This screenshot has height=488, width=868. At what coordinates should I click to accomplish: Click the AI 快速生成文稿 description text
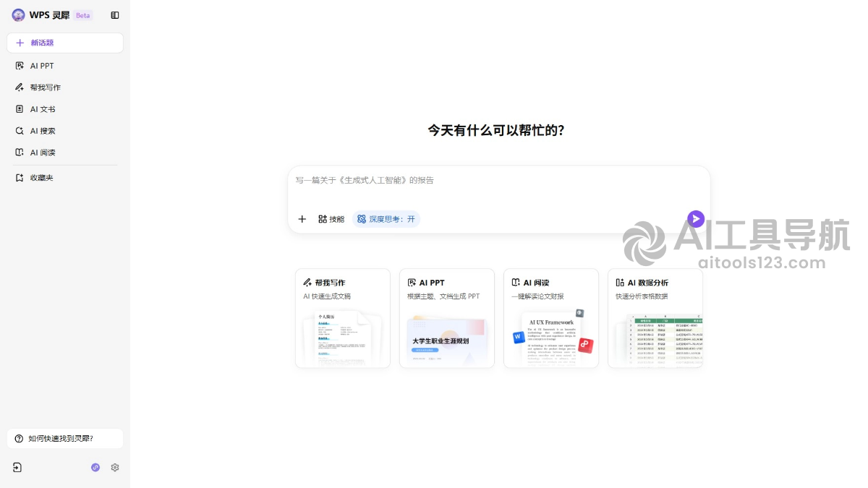pyautogui.click(x=327, y=296)
